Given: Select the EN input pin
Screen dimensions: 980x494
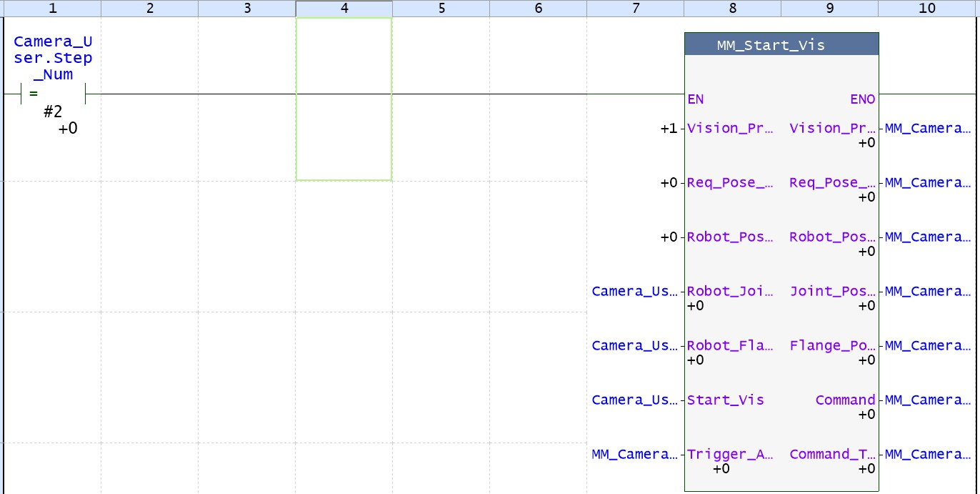Looking at the screenshot, I should [695, 100].
